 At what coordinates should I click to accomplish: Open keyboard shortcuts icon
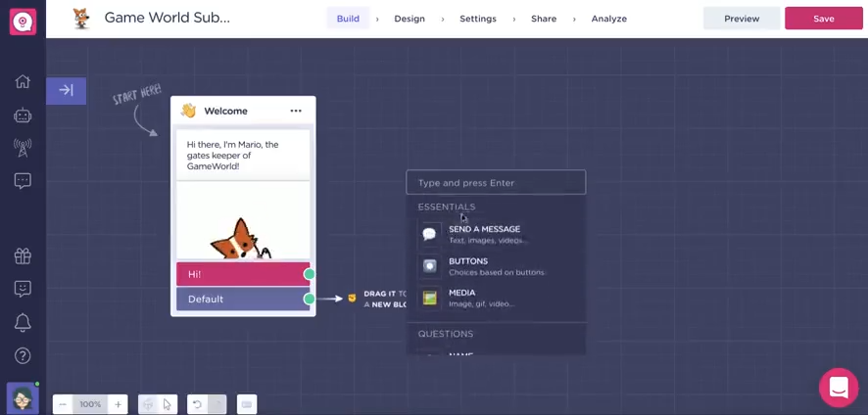point(247,404)
